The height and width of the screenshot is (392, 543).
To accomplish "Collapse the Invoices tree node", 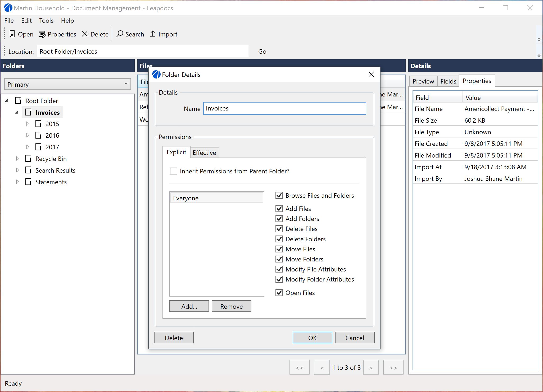I will [17, 112].
